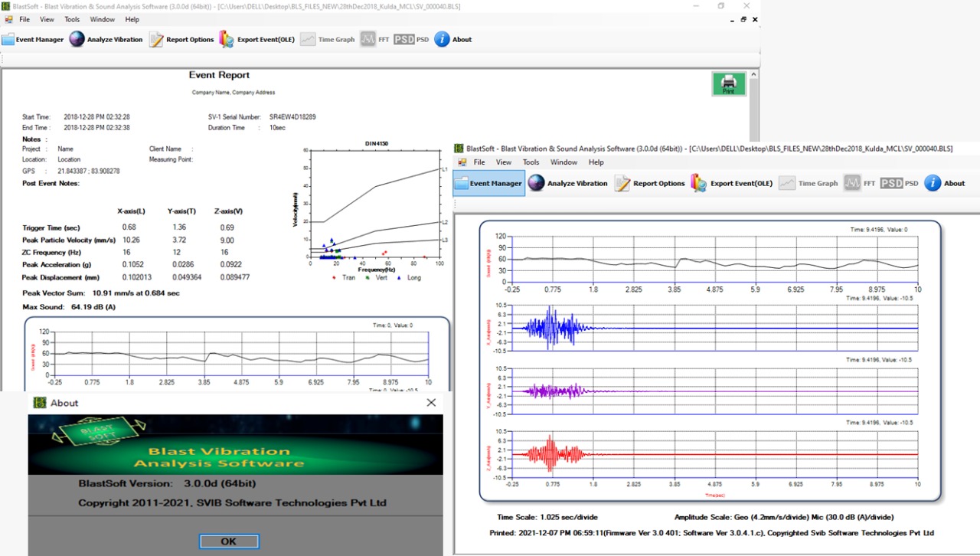Click Event Report heading

[x=220, y=75]
